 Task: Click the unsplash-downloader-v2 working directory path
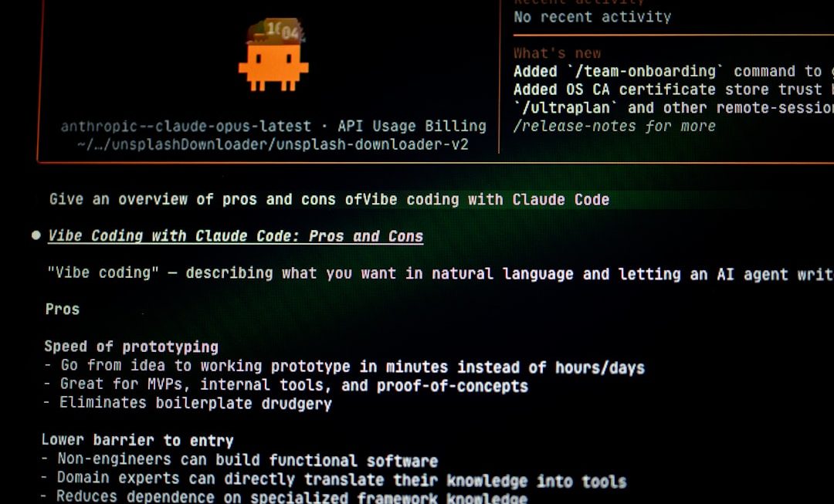273,144
